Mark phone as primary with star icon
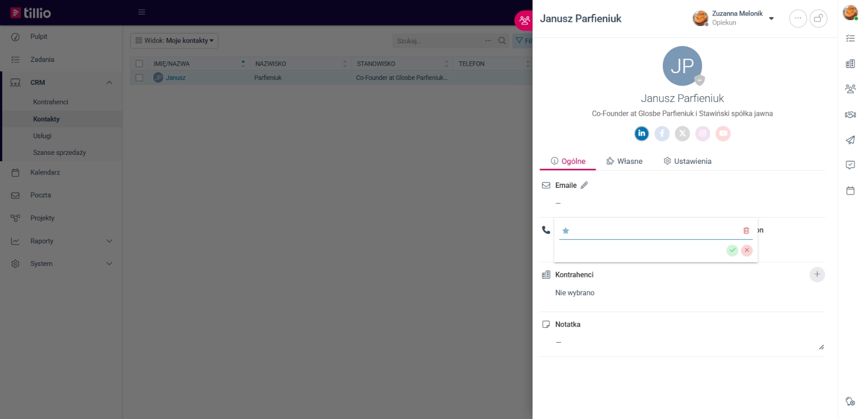The width and height of the screenshot is (868, 419). [566, 231]
